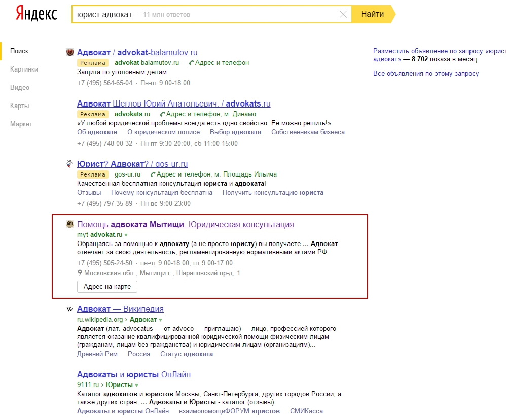This screenshot has height=420, width=506.
Task: Open the Карты tab
Action: pos(19,106)
